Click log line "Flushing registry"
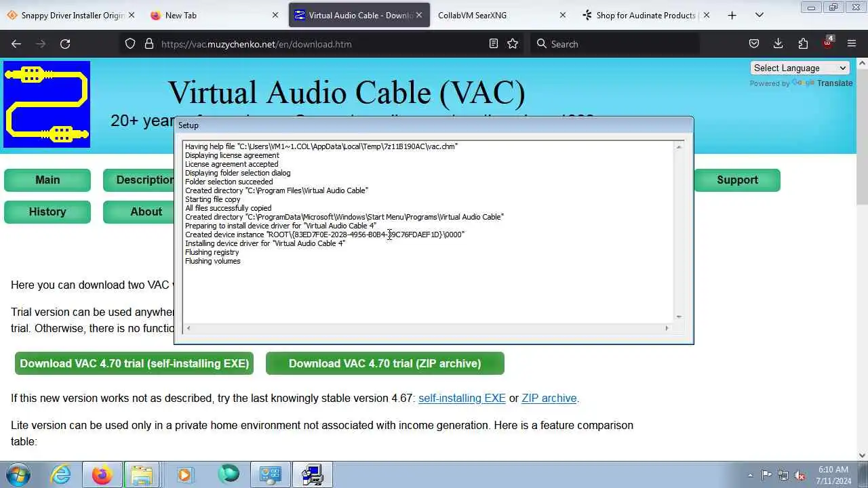 212,252
